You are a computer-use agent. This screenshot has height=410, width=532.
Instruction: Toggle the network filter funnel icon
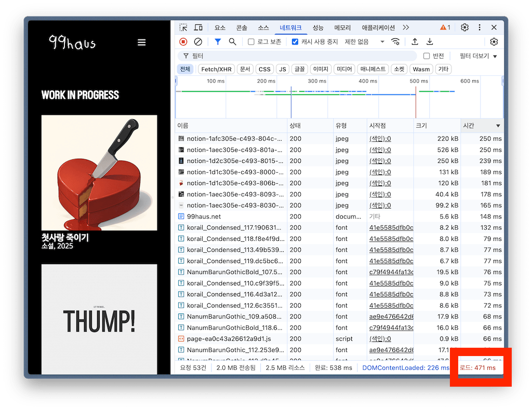pos(218,42)
